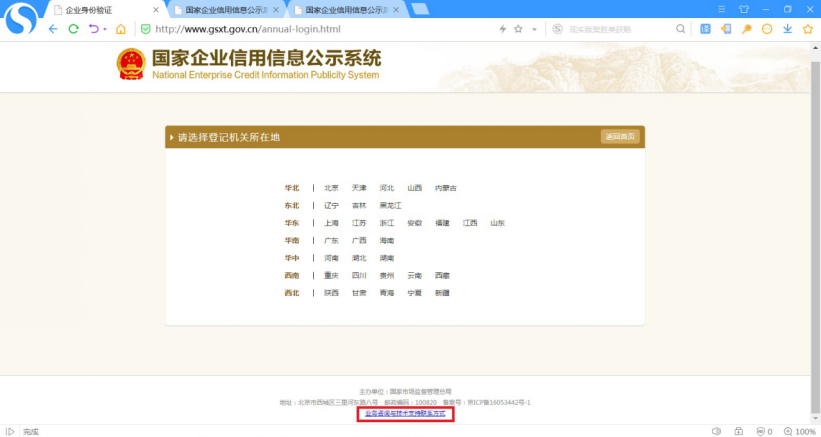Reload the page with the refresh icon
Screen dimensions: 821x437
pyautogui.click(x=74, y=29)
